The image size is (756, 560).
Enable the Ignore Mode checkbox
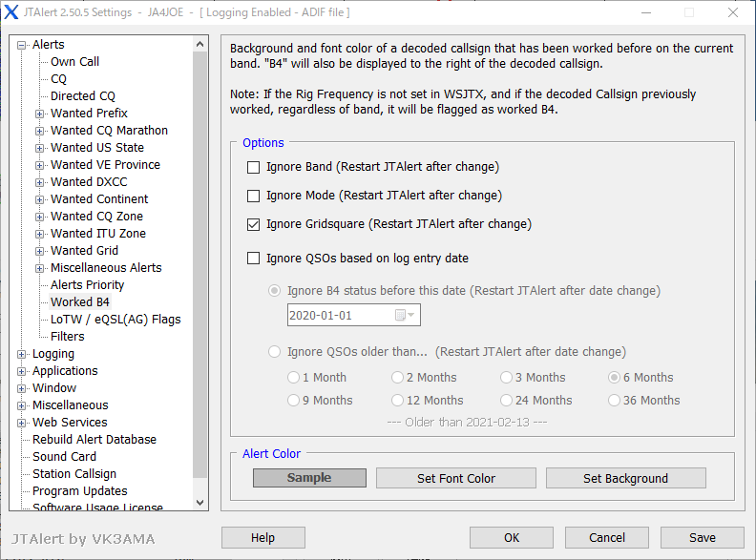pos(253,196)
